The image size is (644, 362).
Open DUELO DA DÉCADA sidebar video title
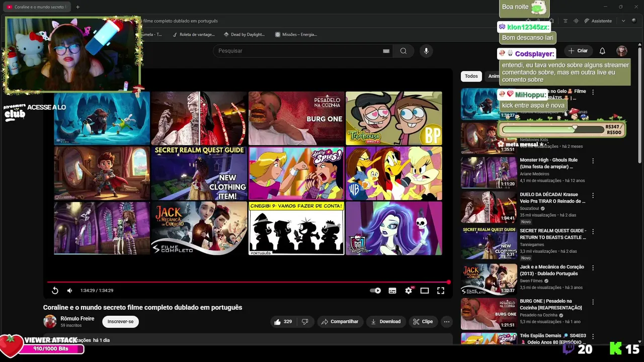[x=552, y=198]
